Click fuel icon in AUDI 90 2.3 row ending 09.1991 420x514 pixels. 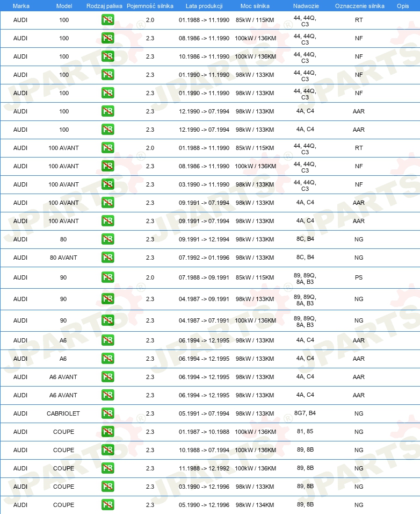click(x=108, y=299)
